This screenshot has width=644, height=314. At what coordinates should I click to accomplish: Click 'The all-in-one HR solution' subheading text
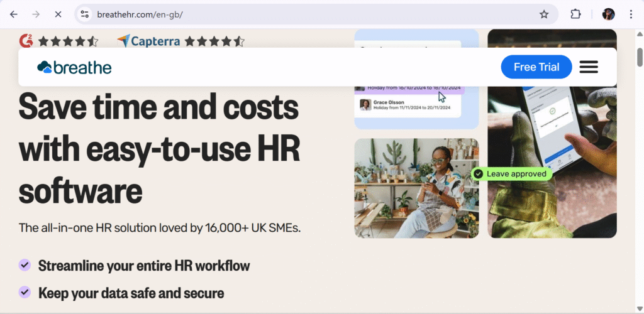[160, 228]
